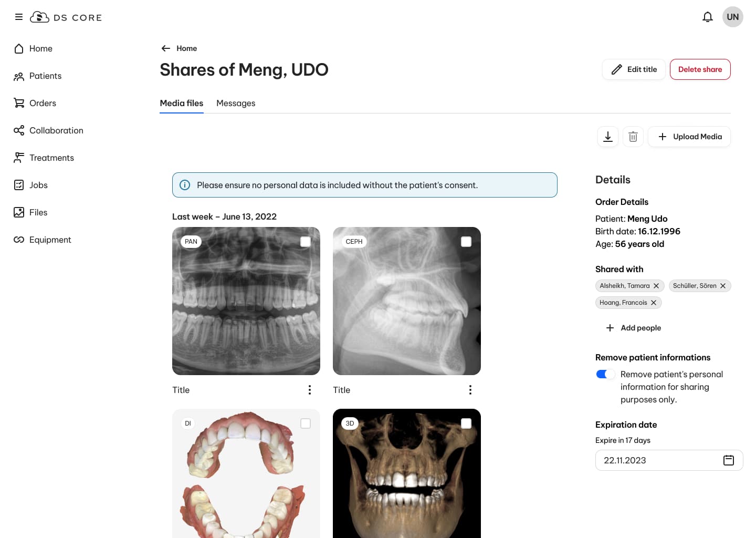Click the 'Shares of Meng, UDO' page title
Screen dimensions: 756x538
(244, 69)
